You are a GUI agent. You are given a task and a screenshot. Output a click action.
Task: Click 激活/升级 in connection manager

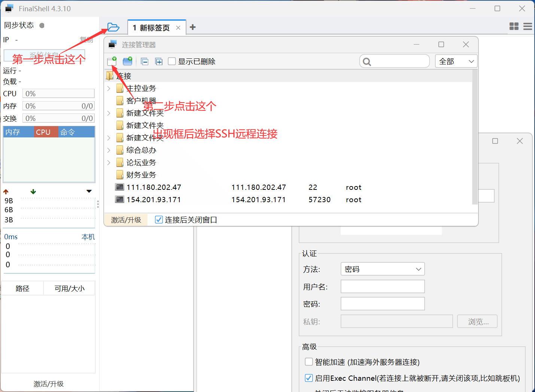coord(126,220)
